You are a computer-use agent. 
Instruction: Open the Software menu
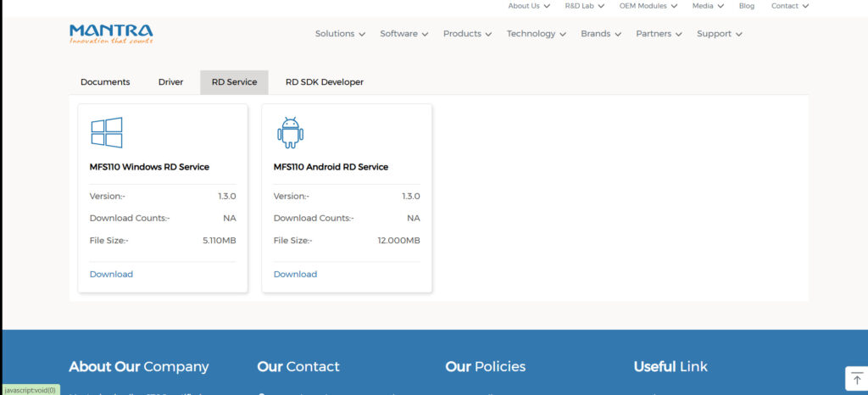[x=404, y=34]
